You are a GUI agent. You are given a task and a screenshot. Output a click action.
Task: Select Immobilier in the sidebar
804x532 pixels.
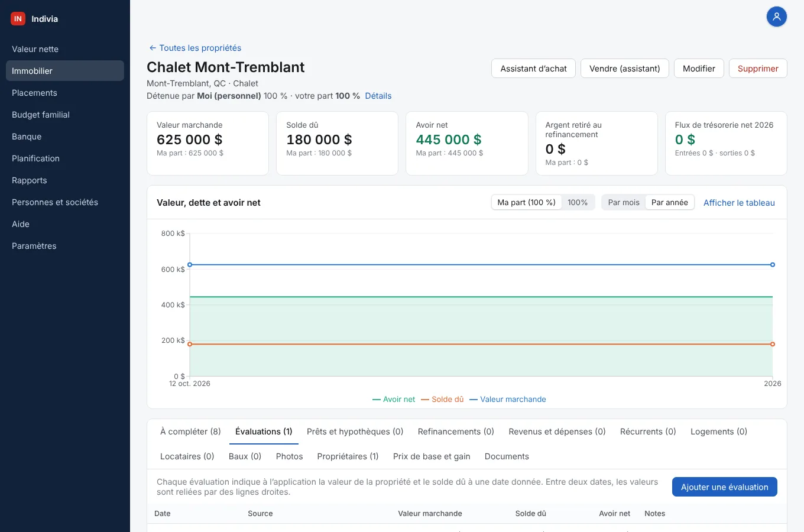pyautogui.click(x=65, y=71)
